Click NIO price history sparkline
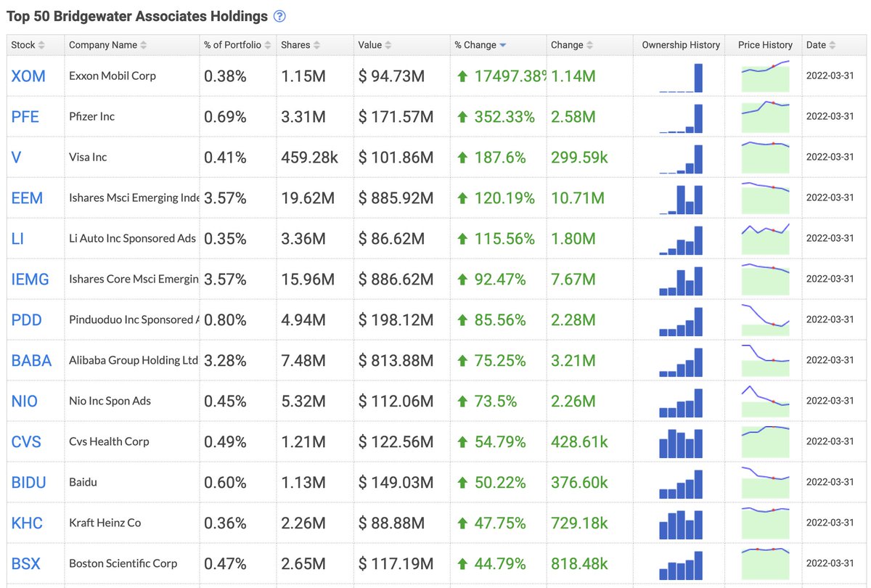The image size is (871, 588). pyautogui.click(x=765, y=401)
